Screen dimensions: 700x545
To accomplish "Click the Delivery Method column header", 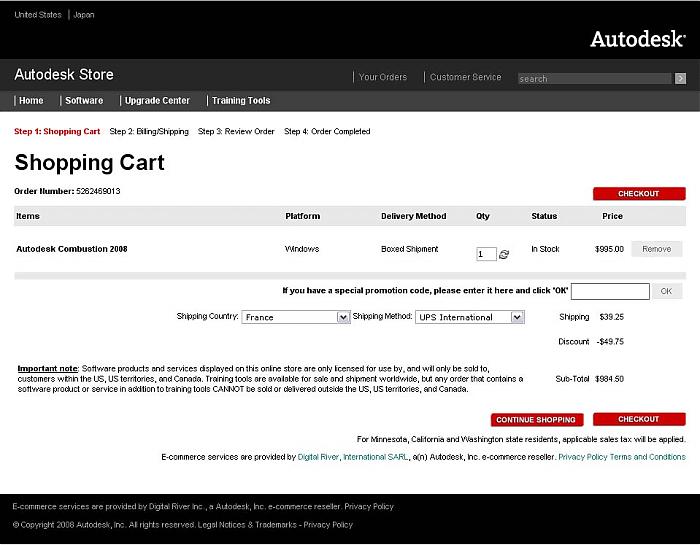I will [414, 216].
